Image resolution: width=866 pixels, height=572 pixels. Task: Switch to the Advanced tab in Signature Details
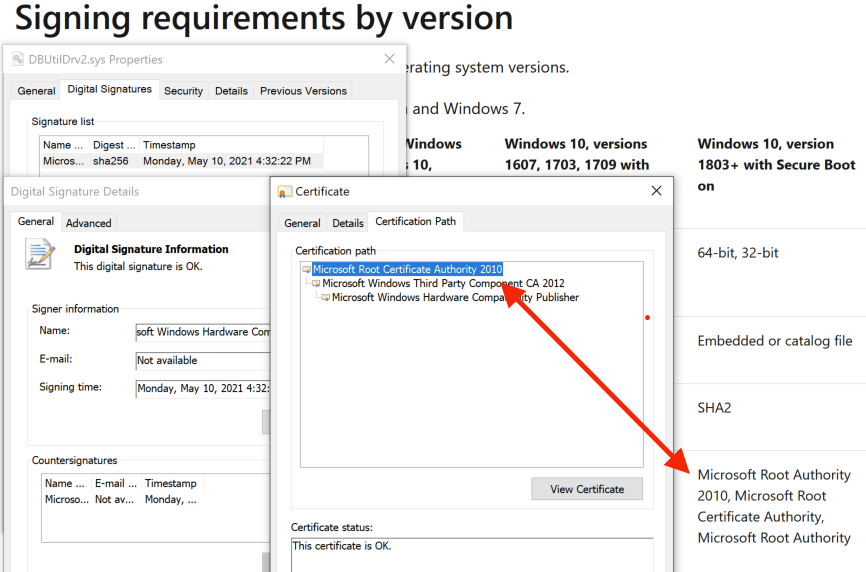pos(89,223)
